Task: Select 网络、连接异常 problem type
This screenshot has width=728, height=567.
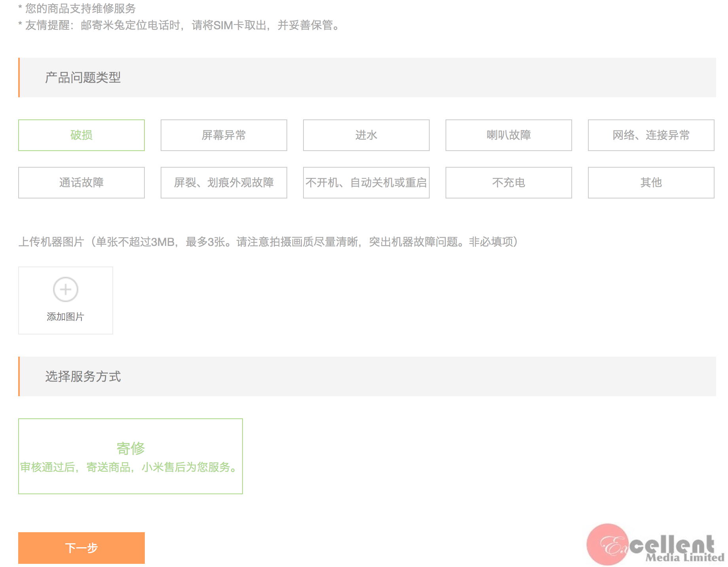Action: click(x=651, y=135)
